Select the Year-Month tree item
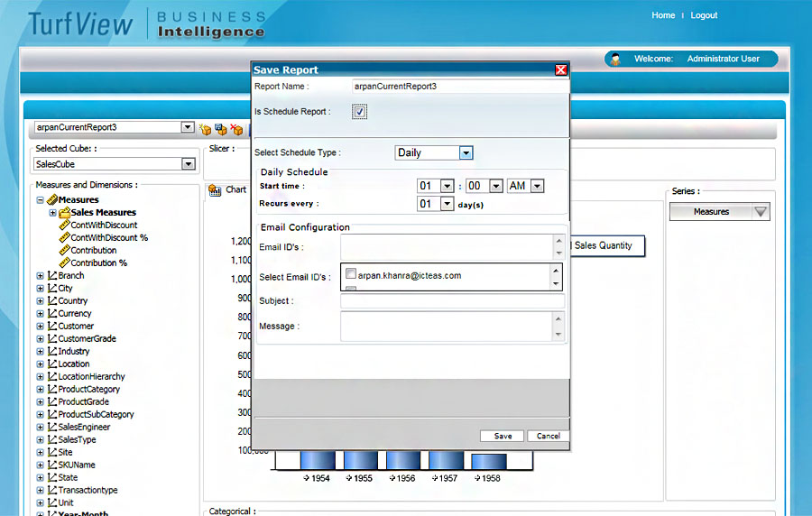812x516 pixels. [x=83, y=513]
